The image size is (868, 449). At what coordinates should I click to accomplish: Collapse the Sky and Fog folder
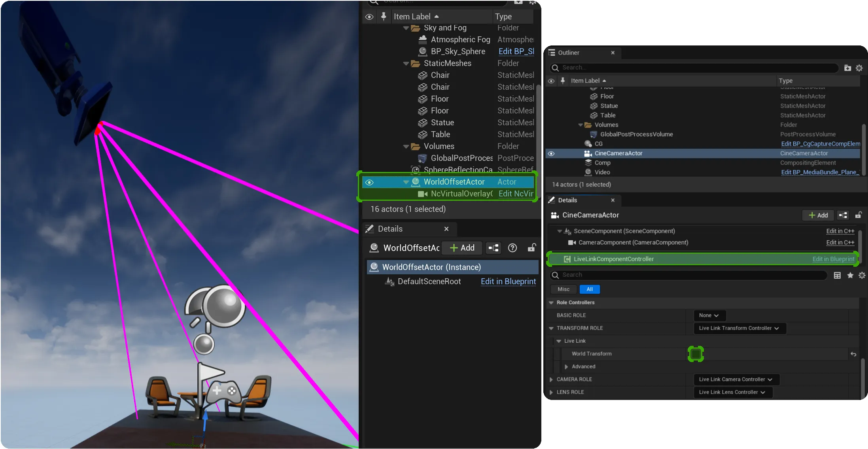406,28
